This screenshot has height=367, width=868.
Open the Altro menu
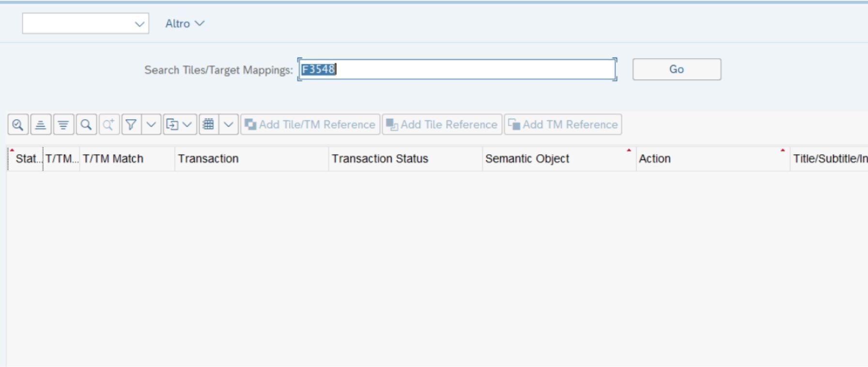(x=185, y=23)
